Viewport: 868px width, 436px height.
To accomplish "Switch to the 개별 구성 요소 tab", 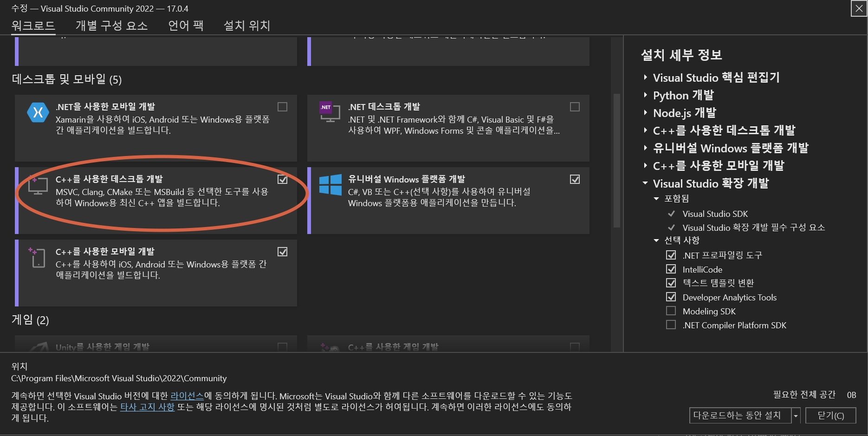I will click(x=111, y=26).
